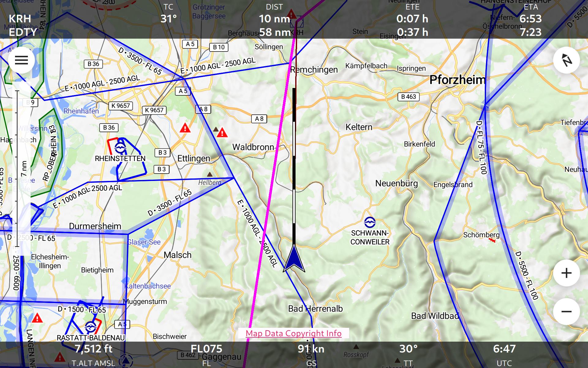Image resolution: width=588 pixels, height=368 pixels.
Task: Tap the D • 1500 - FL 65 airspace label
Action: coord(82,309)
